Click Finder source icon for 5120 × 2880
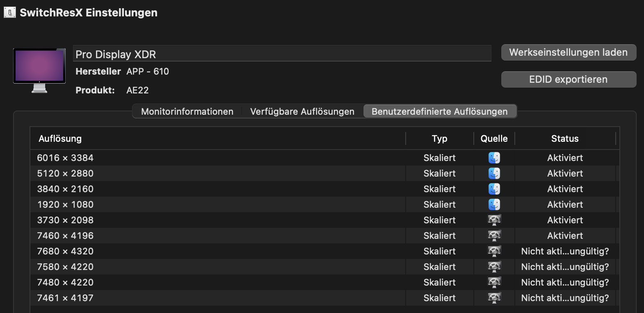The height and width of the screenshot is (313, 644). pos(494,173)
